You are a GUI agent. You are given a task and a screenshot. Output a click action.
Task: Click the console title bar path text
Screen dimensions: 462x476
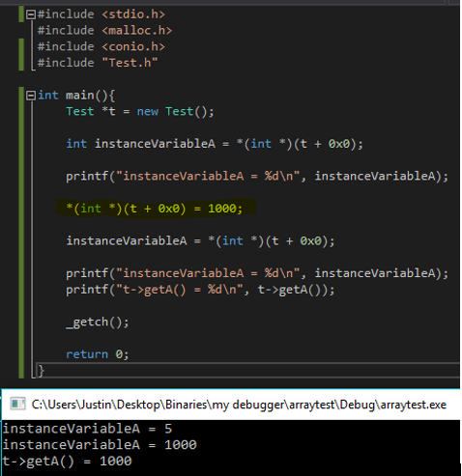click(x=239, y=405)
